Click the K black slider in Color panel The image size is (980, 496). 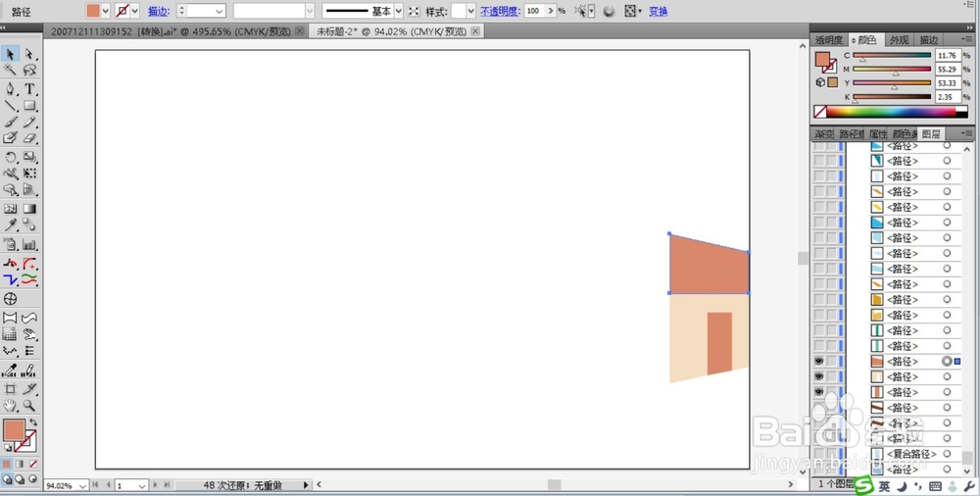pyautogui.click(x=892, y=97)
